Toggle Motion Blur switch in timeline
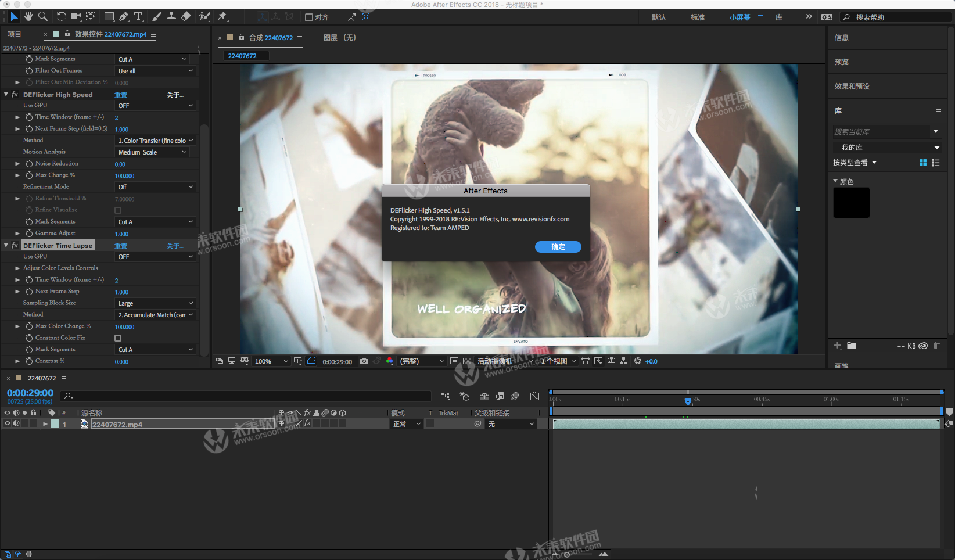The height and width of the screenshot is (560, 955). (515, 396)
